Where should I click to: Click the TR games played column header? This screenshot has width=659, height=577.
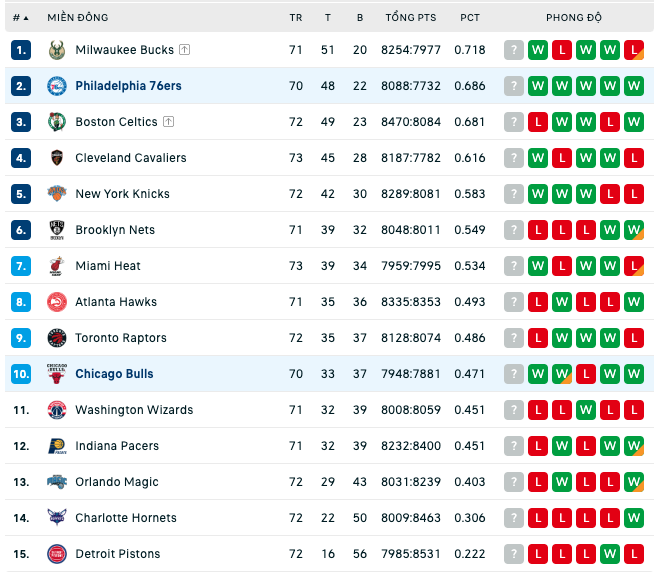296,18
